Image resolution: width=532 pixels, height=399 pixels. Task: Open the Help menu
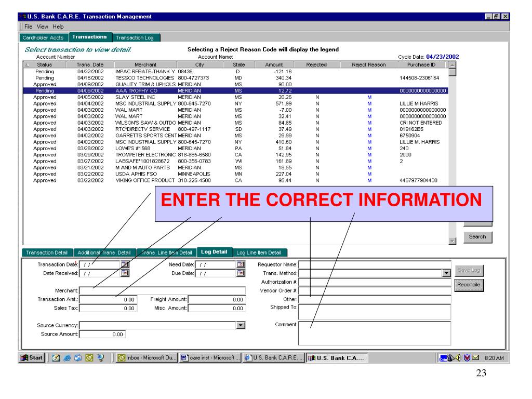[58, 26]
